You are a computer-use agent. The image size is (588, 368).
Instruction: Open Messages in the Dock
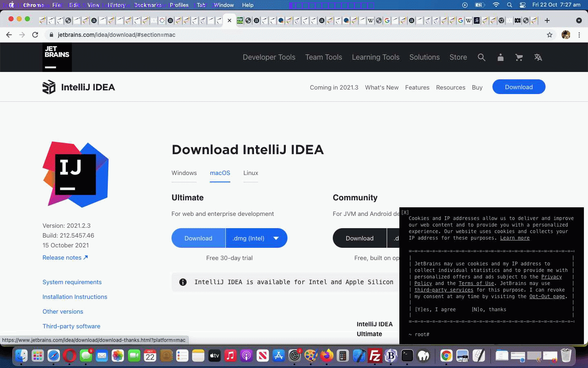click(x=86, y=356)
